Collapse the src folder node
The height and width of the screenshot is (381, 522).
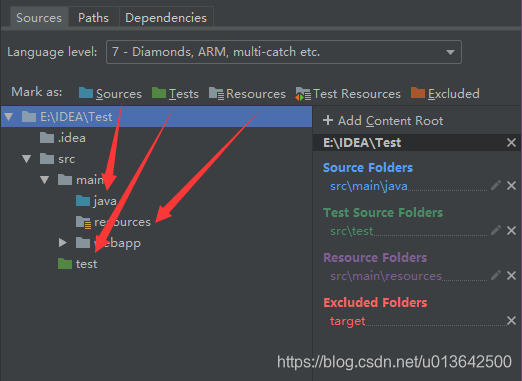click(27, 159)
